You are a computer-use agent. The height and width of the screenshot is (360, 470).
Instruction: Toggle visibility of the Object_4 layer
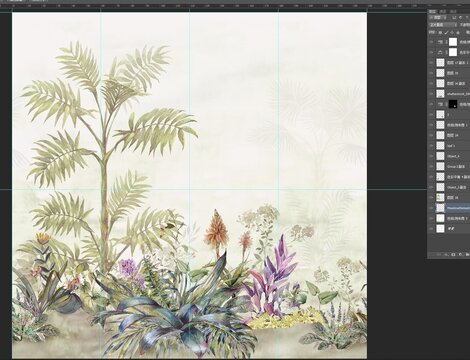point(432,156)
